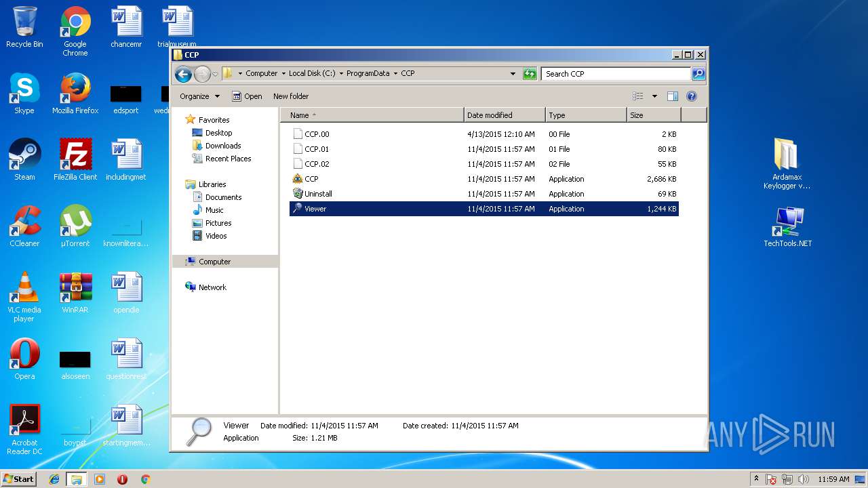Click the taskbar clock 11:59 AM
This screenshot has height=488, width=868.
(x=833, y=479)
